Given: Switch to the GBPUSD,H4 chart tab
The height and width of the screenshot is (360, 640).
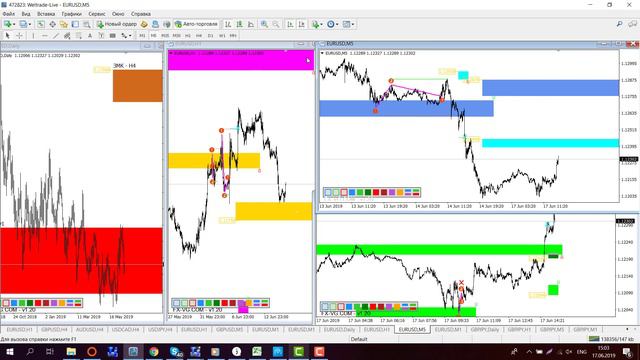Looking at the screenshot, I should pos(54,329).
